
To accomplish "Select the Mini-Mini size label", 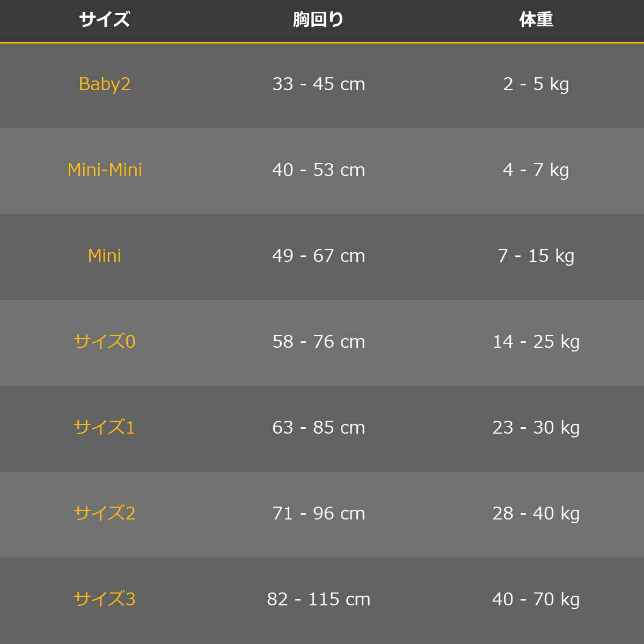I will click(x=105, y=170).
